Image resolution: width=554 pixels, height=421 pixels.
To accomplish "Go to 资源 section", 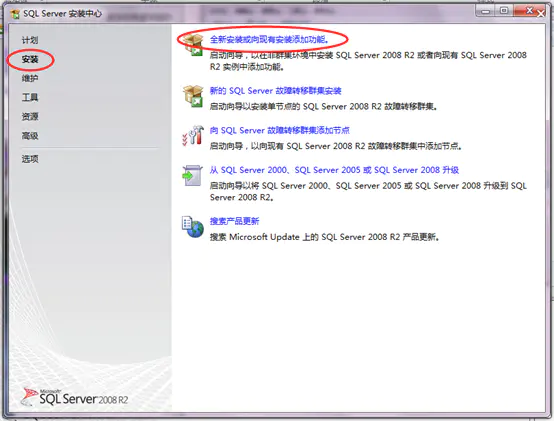I will [x=30, y=117].
